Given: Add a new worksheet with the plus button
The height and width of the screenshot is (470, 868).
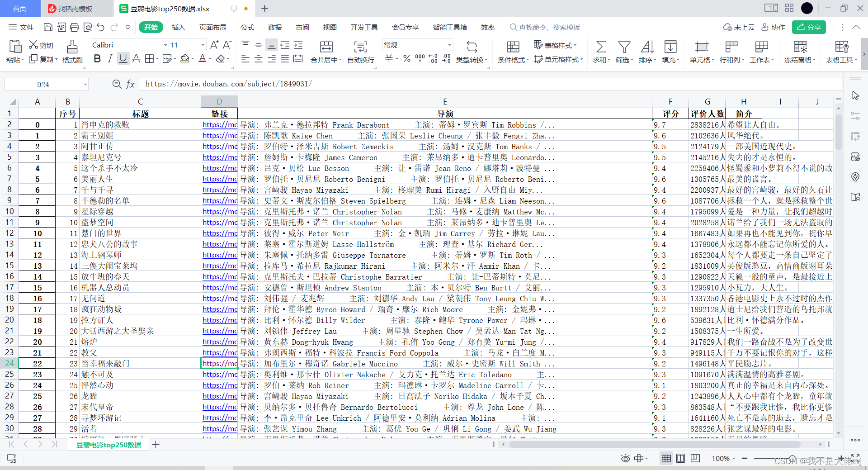Looking at the screenshot, I should point(156,445).
